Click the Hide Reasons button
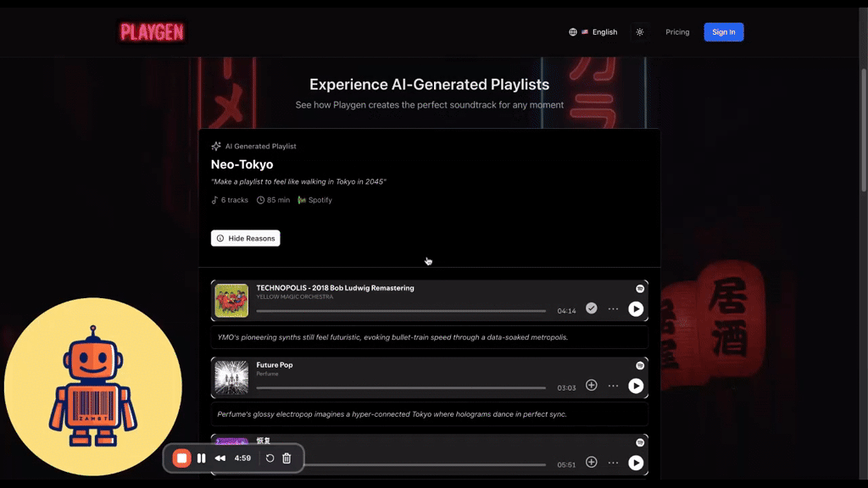 tap(245, 238)
